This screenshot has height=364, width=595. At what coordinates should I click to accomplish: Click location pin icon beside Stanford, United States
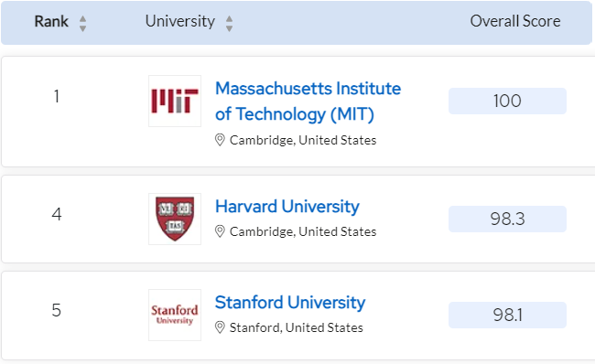click(220, 327)
